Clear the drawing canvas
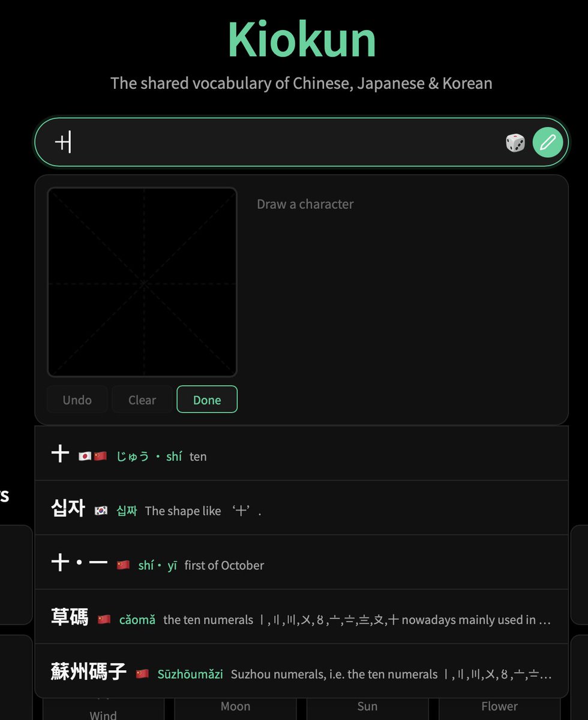 point(142,400)
